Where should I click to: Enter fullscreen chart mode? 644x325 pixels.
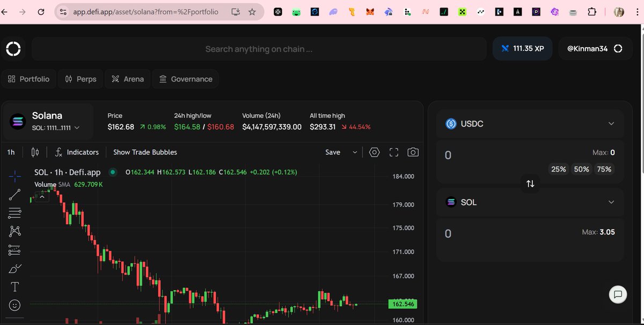pyautogui.click(x=394, y=152)
